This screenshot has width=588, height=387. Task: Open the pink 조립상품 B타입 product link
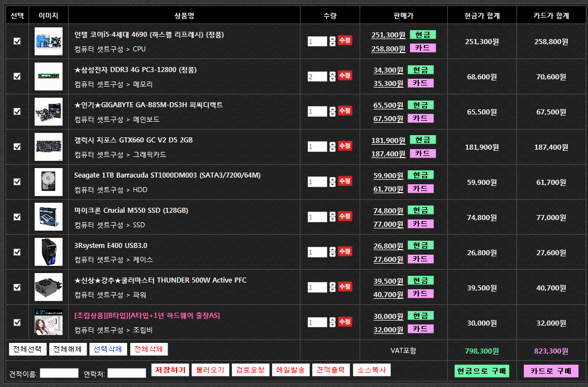(x=147, y=316)
